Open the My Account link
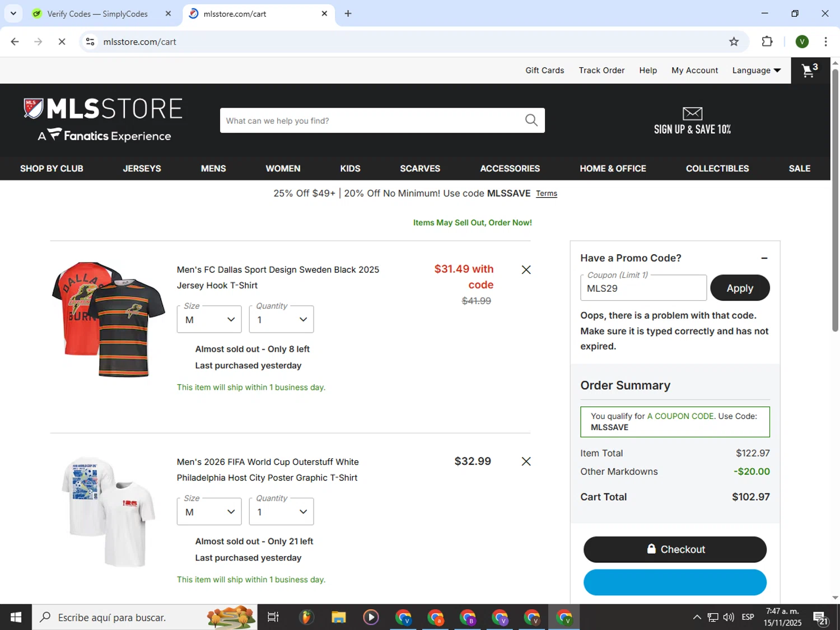The image size is (840, 630). click(x=694, y=70)
